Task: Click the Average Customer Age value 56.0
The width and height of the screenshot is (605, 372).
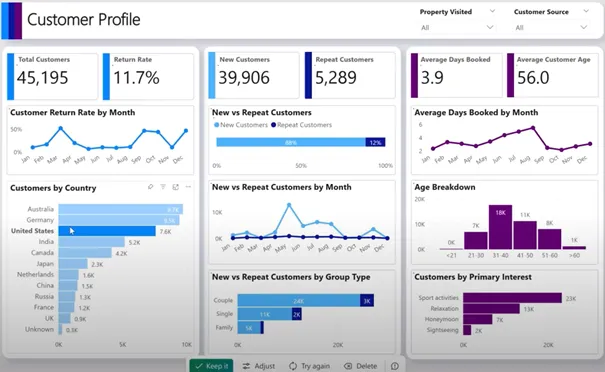Action: pyautogui.click(x=533, y=78)
